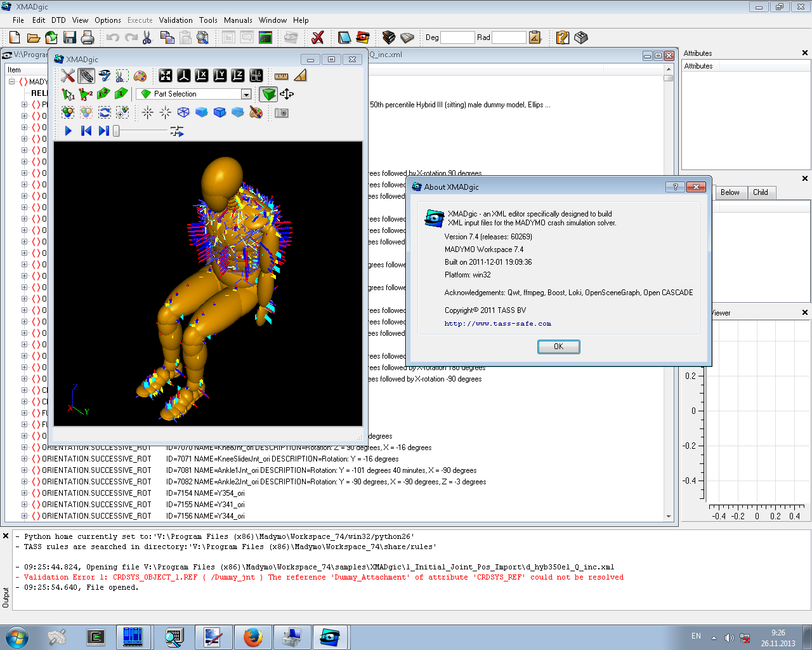Switch to the Below tab
Image resolution: width=812 pixels, height=650 pixels.
[x=730, y=192]
